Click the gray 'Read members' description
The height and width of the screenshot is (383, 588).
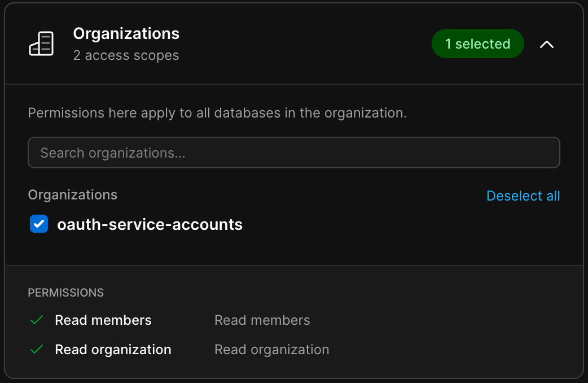(x=262, y=320)
